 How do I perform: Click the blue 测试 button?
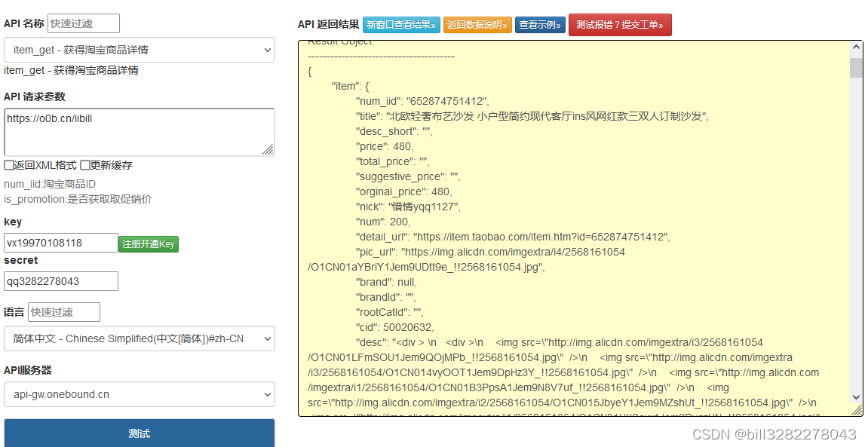(140, 433)
